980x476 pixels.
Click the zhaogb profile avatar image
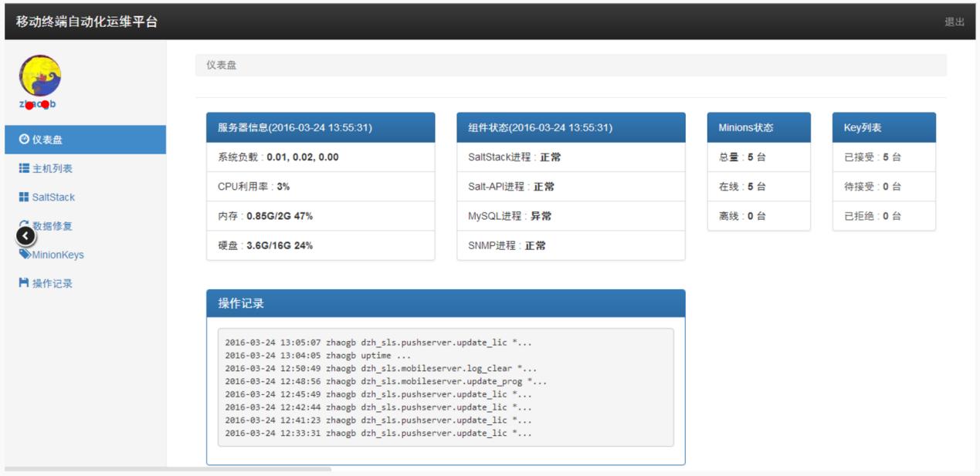42,76
